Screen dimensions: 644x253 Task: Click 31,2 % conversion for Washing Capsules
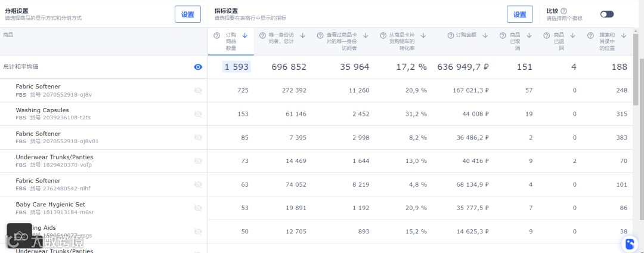tap(416, 114)
